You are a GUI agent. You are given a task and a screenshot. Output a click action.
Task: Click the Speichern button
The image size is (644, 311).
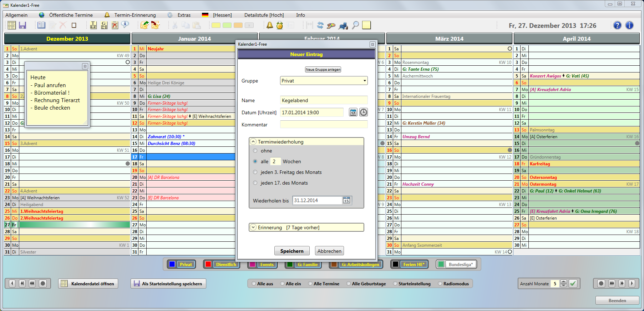point(291,251)
